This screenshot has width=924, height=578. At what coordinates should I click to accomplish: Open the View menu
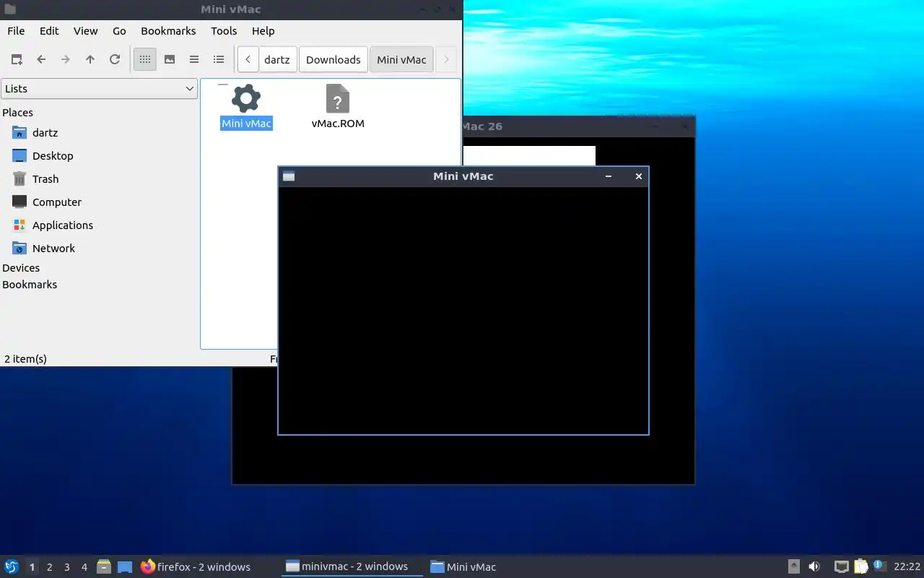(85, 30)
